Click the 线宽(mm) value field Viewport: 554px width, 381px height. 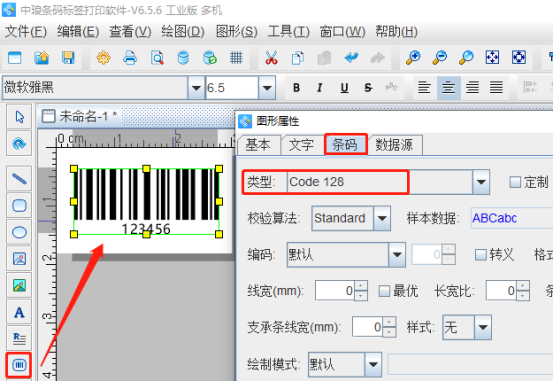pyautogui.click(x=335, y=291)
